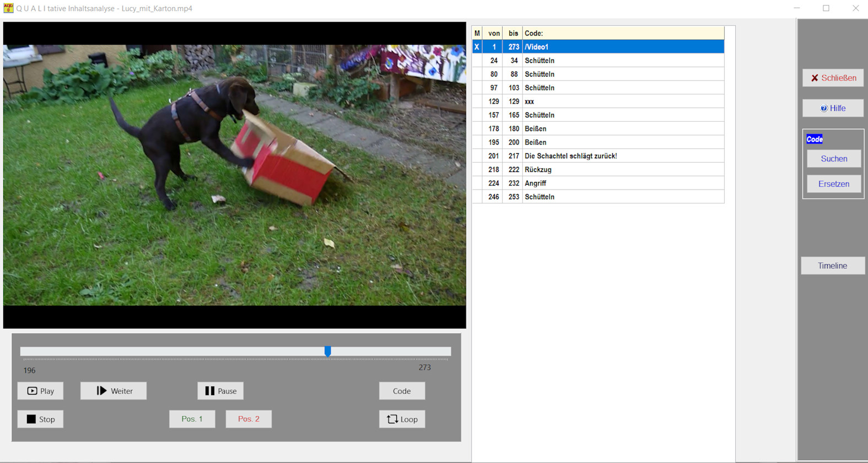Click the M marker cell of the Angriff row

(477, 183)
